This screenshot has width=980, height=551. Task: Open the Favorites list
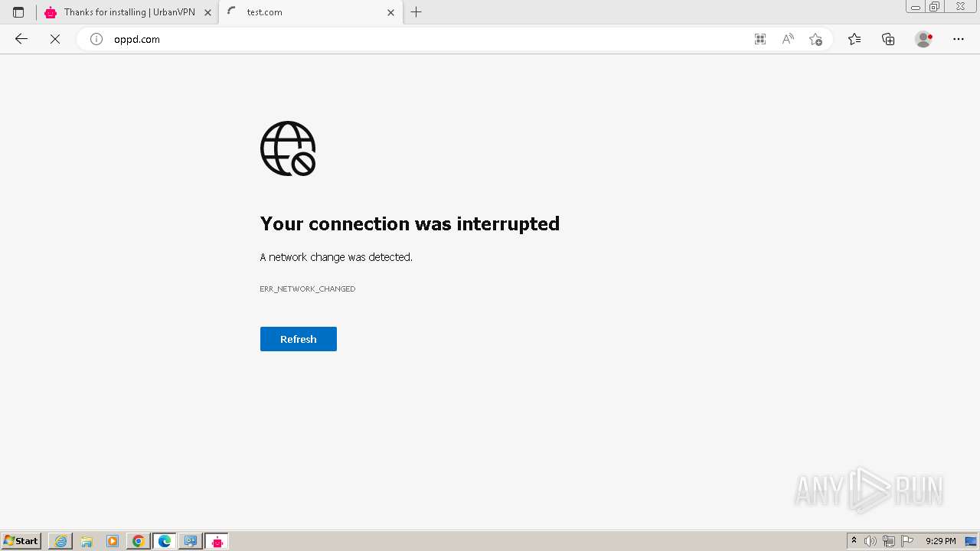854,39
